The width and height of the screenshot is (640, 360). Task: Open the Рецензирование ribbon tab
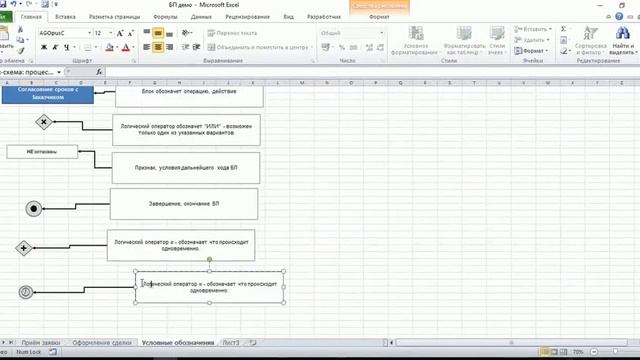(247, 17)
